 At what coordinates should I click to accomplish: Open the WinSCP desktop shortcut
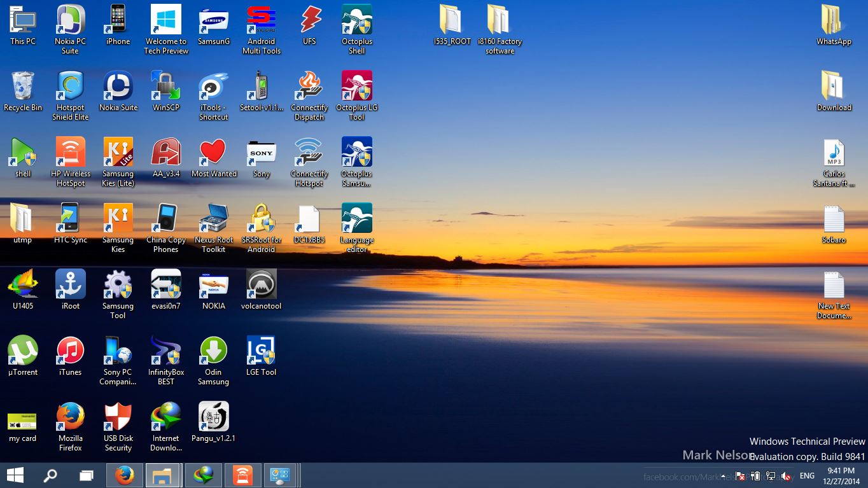click(165, 92)
